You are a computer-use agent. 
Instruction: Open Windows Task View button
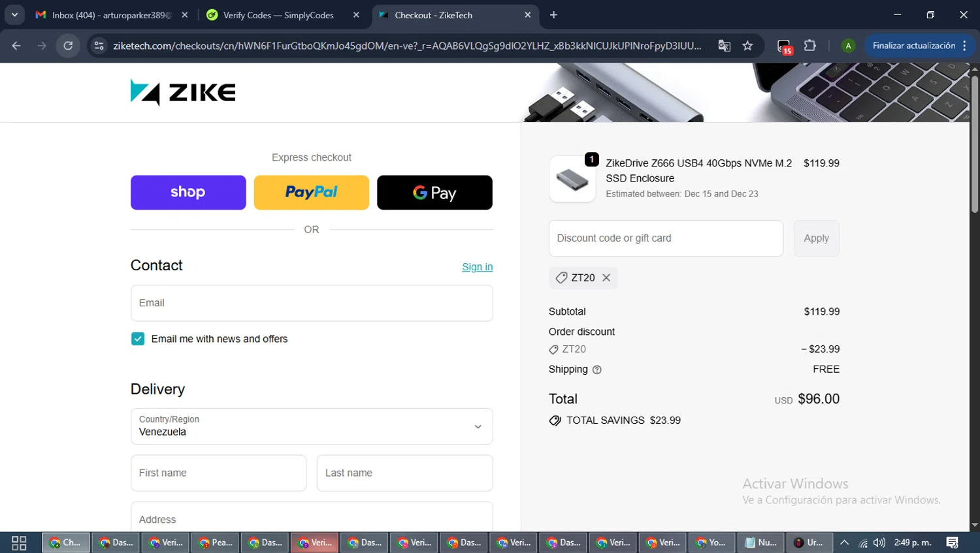[19, 543]
